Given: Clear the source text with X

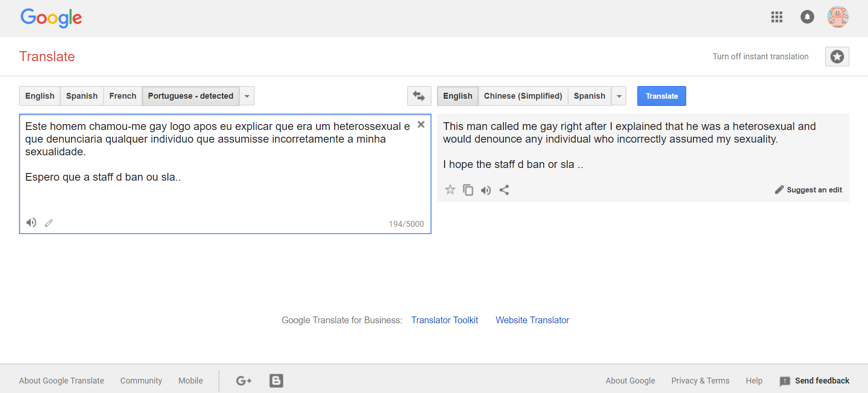Looking at the screenshot, I should point(421,125).
